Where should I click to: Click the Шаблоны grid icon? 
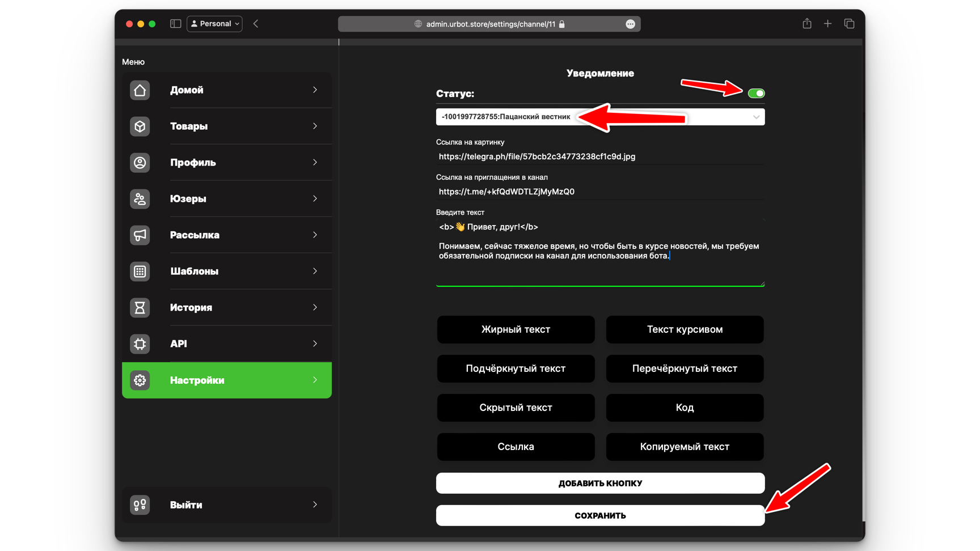point(140,272)
